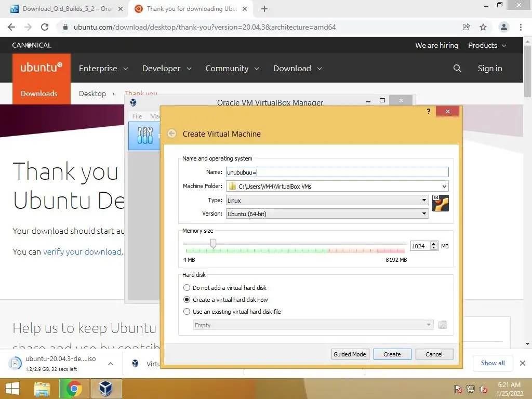Image resolution: width=532 pixels, height=399 pixels.
Task: Open new Chrome tab with plus
Action: click(264, 9)
